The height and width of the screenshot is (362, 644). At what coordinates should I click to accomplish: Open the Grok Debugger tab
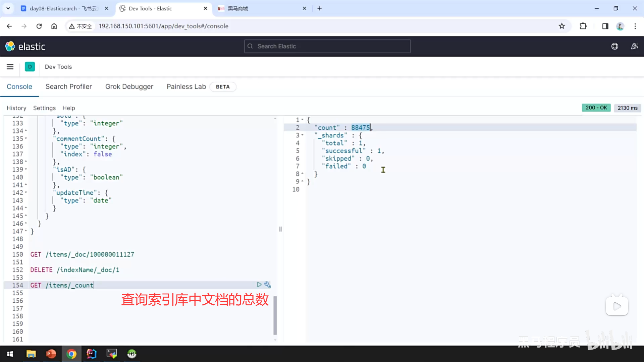[x=129, y=86]
